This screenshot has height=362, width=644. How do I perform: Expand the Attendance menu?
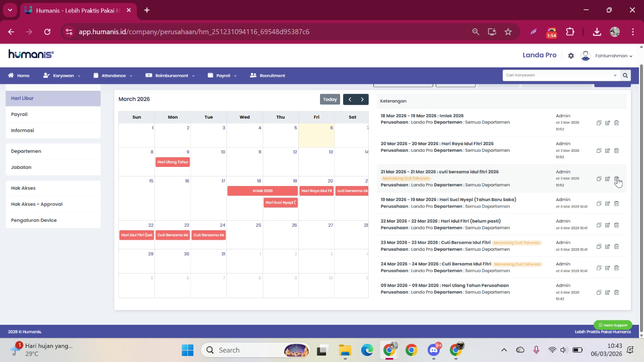pos(113,75)
